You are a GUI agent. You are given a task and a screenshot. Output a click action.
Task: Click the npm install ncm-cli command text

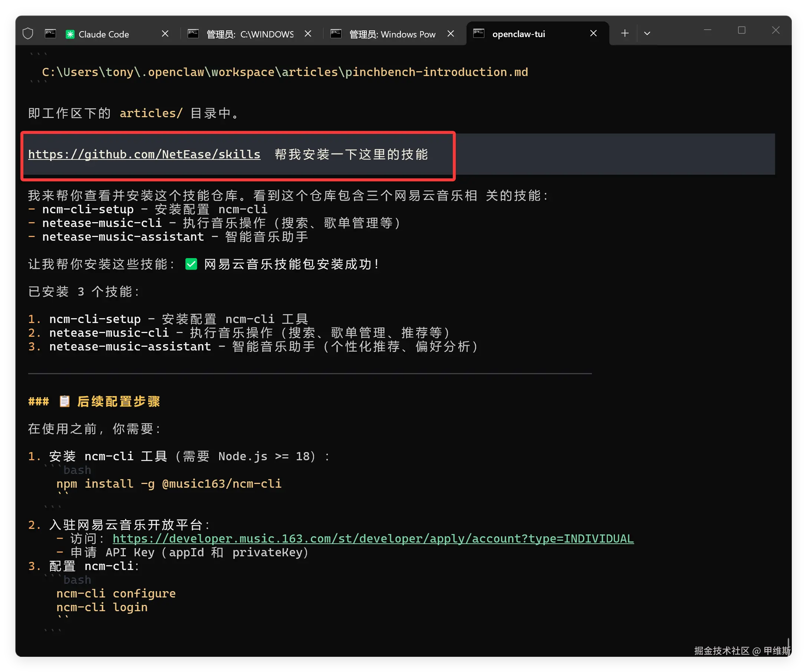point(169,484)
